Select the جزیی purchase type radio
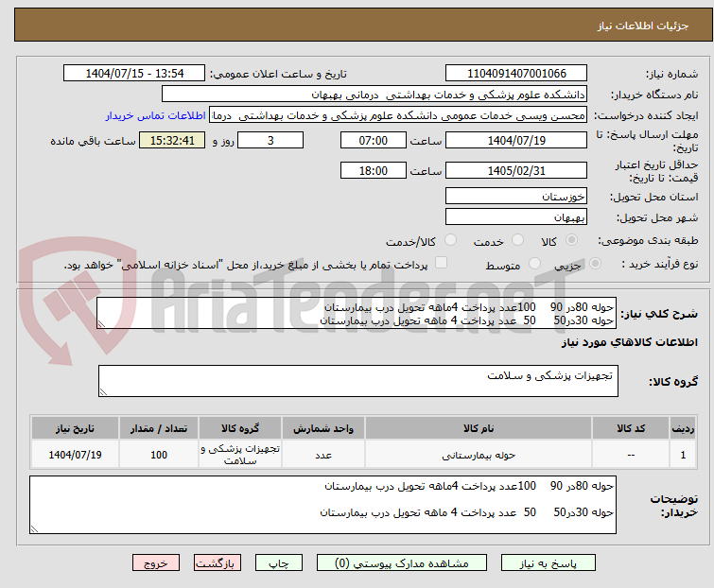The image size is (714, 588). point(595,263)
